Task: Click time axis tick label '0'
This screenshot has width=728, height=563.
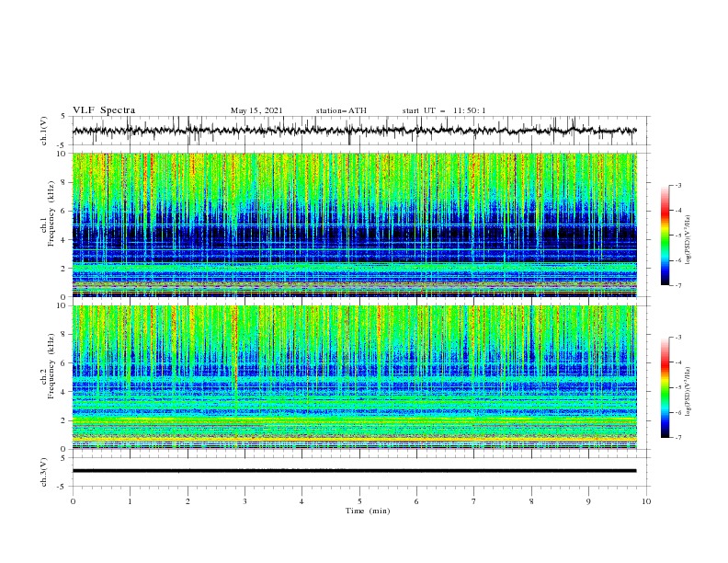Action: (x=73, y=501)
